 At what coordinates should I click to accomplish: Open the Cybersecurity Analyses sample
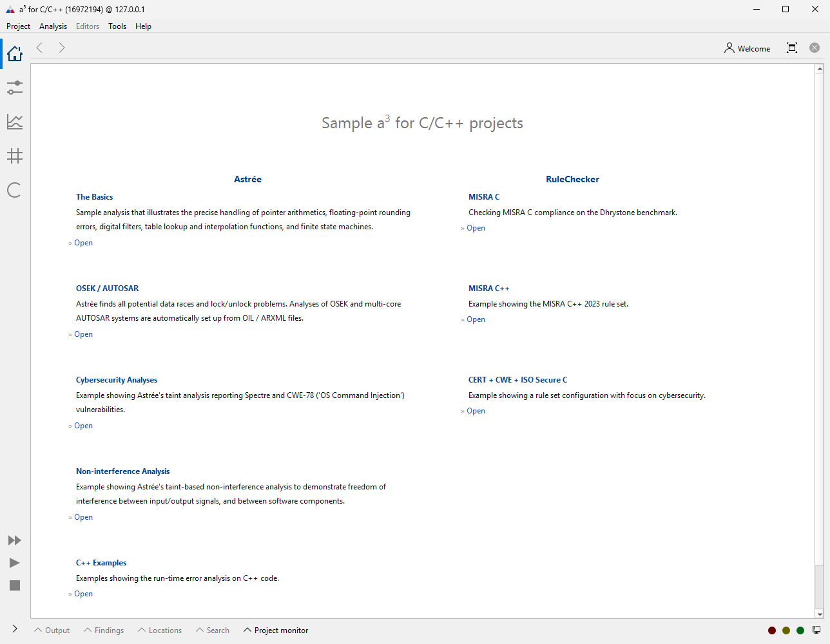coord(83,426)
